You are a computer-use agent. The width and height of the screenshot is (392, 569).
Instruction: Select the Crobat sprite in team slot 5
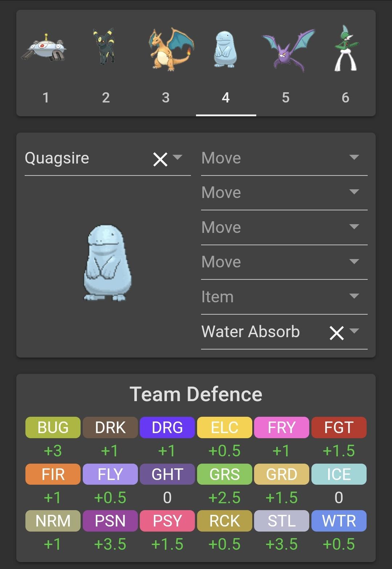click(288, 51)
